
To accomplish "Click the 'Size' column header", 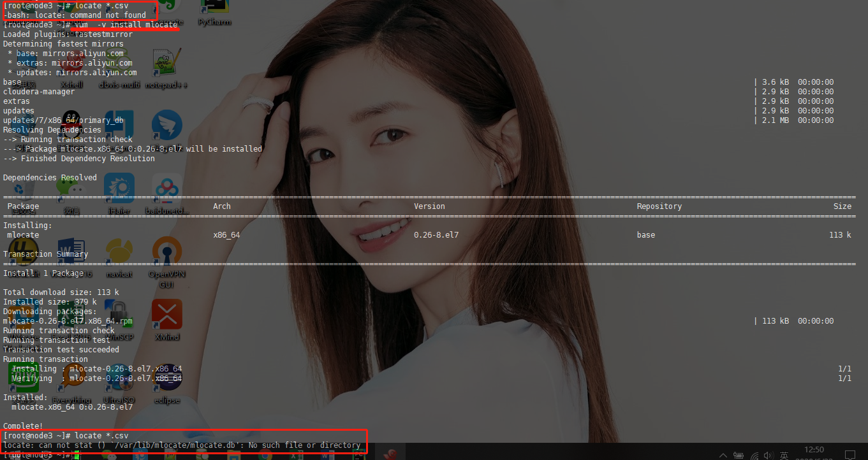I will [x=842, y=206].
